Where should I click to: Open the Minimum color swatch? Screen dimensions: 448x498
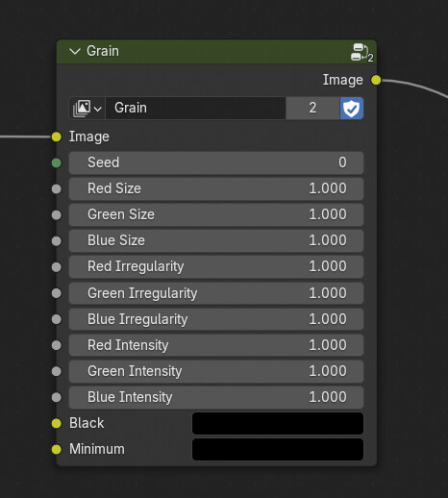tap(278, 449)
